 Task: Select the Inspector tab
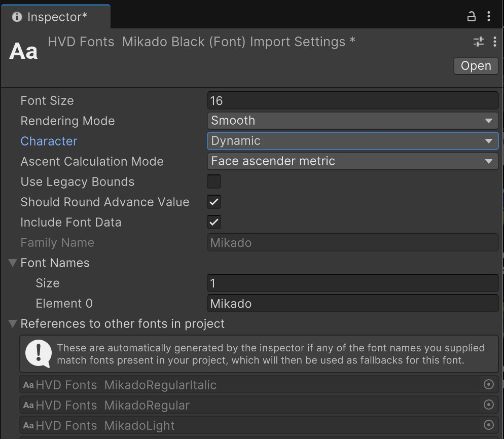pyautogui.click(x=56, y=17)
